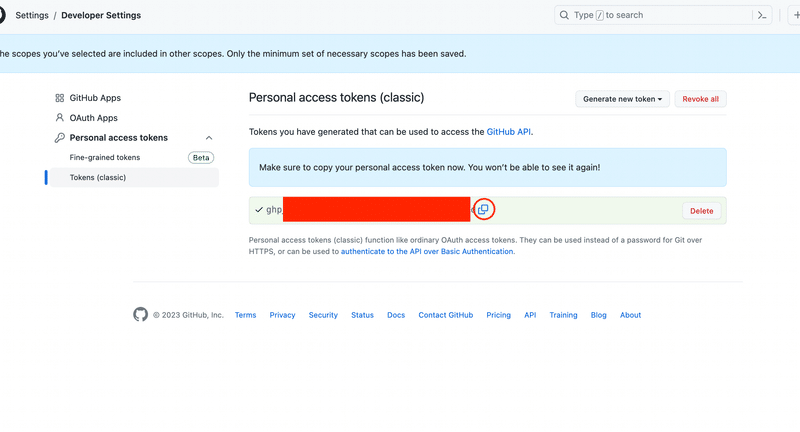Open the command palette icon in search bar
Image resolution: width=800 pixels, height=432 pixels.
point(762,15)
